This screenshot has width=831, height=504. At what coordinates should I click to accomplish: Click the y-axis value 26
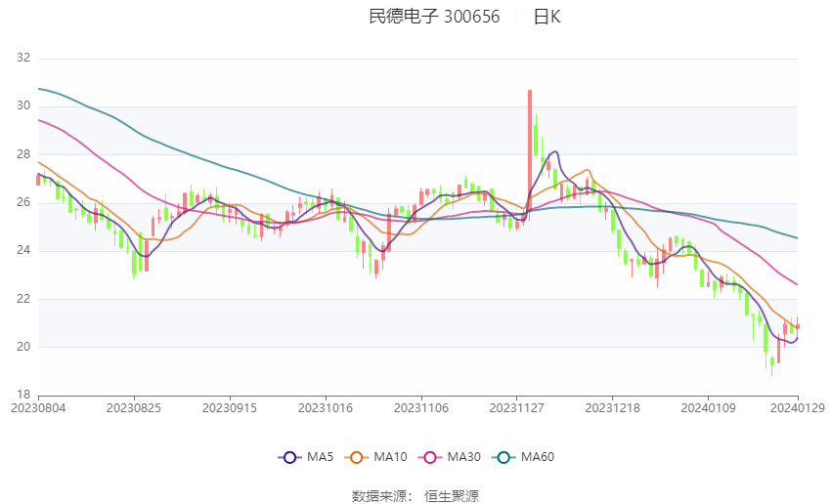23,202
